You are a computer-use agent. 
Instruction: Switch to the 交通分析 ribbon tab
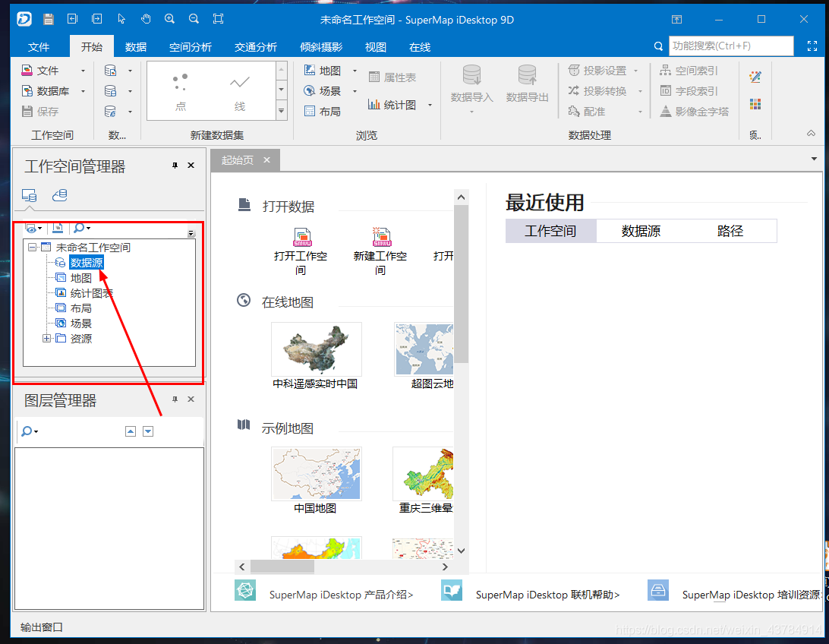(256, 47)
